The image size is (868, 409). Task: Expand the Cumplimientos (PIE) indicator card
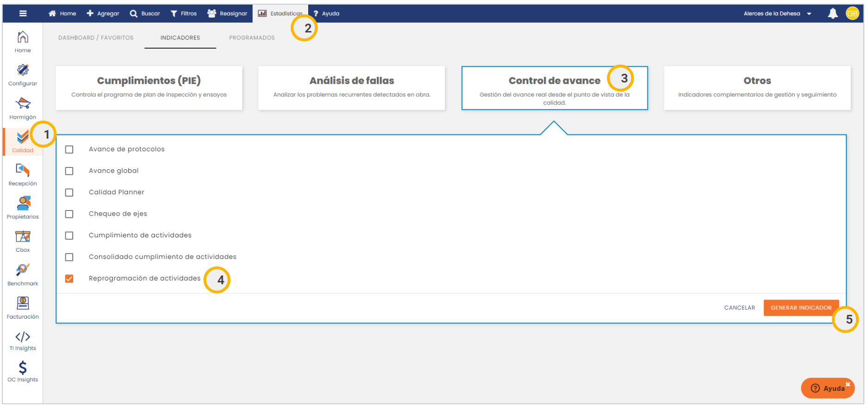coord(149,88)
